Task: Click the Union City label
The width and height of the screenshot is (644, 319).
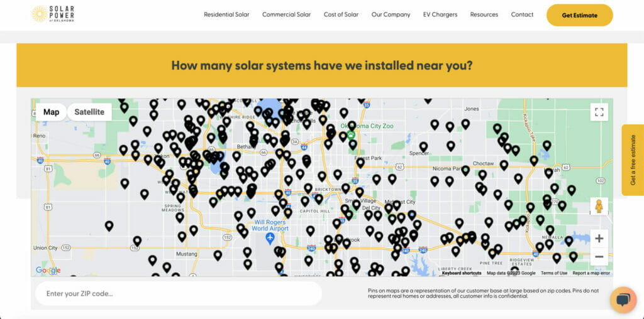Action: coord(45,247)
